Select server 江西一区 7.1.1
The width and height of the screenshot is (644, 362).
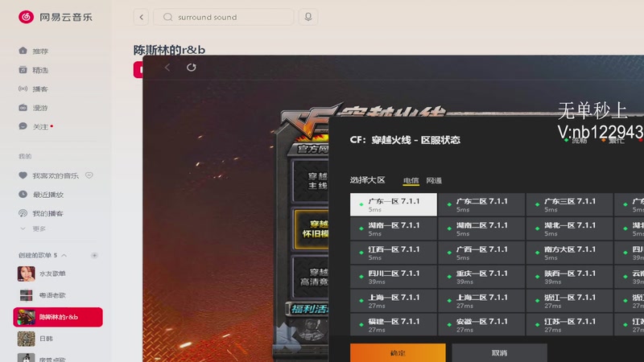click(394, 253)
